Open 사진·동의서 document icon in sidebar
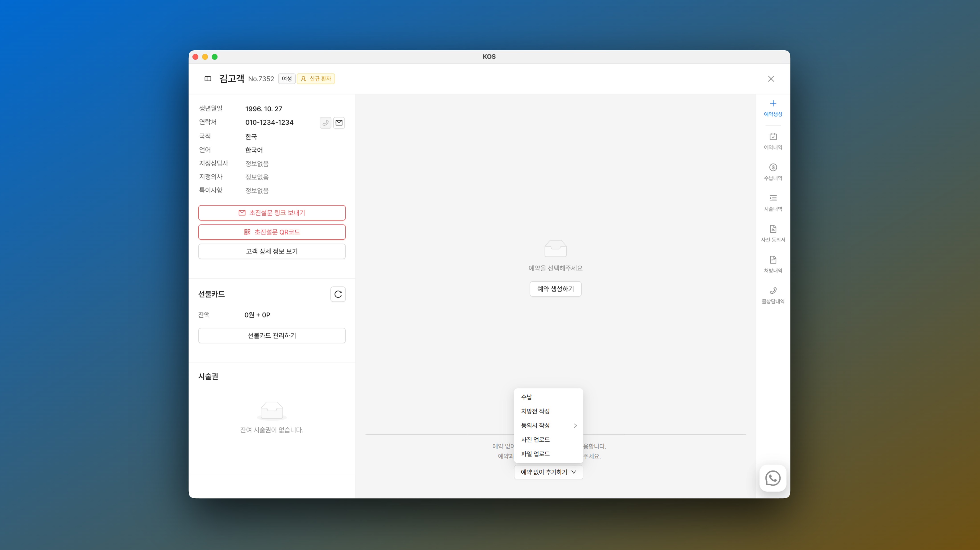Viewport: 980px width, 550px height. click(773, 229)
